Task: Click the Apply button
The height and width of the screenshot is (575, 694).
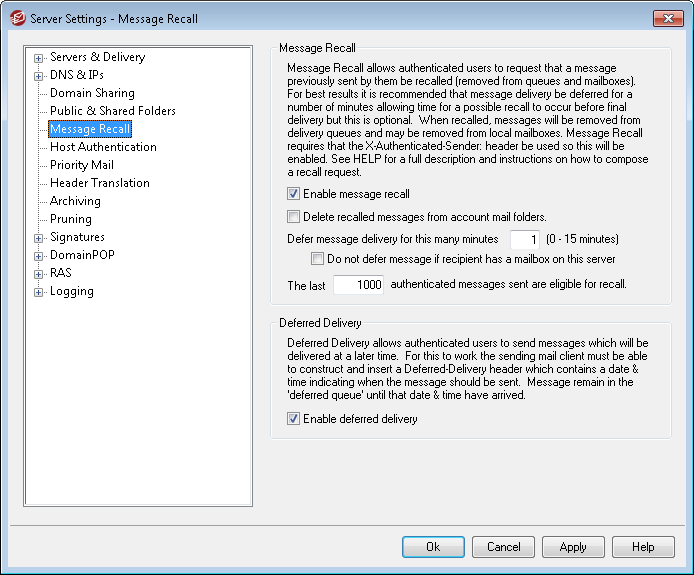Action: [x=573, y=547]
